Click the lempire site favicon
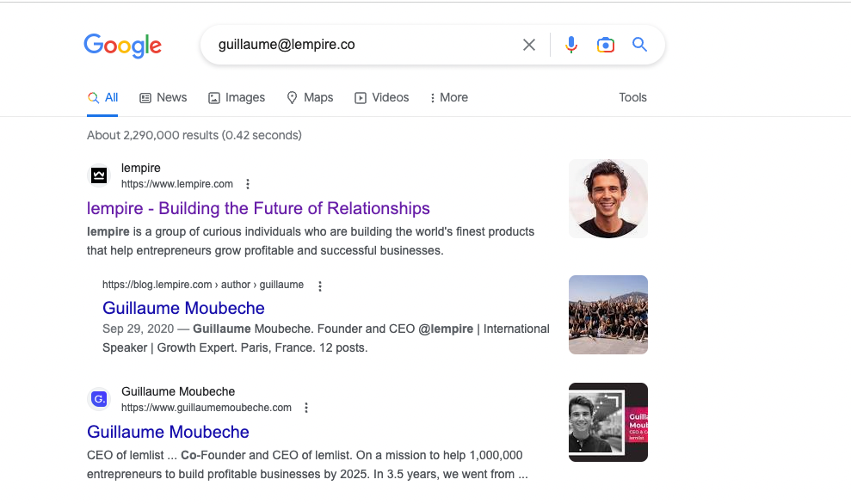This screenshot has height=504, width=851. 99,175
